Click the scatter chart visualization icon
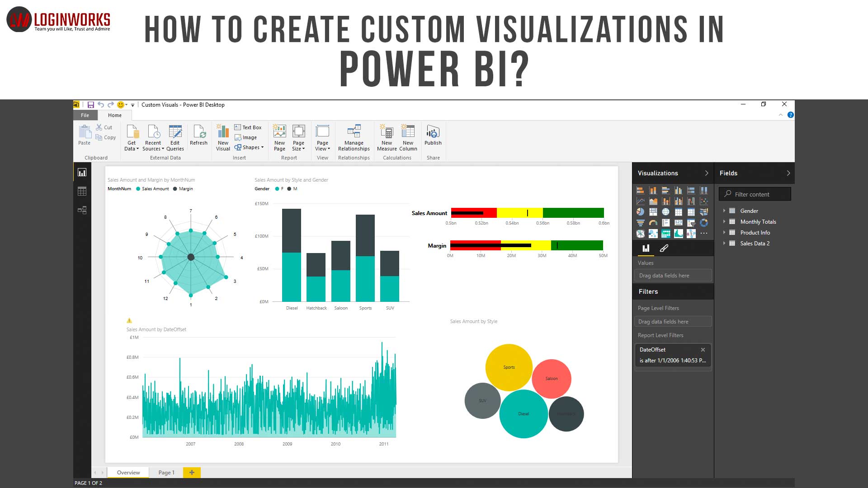The image size is (868, 488). coord(704,201)
